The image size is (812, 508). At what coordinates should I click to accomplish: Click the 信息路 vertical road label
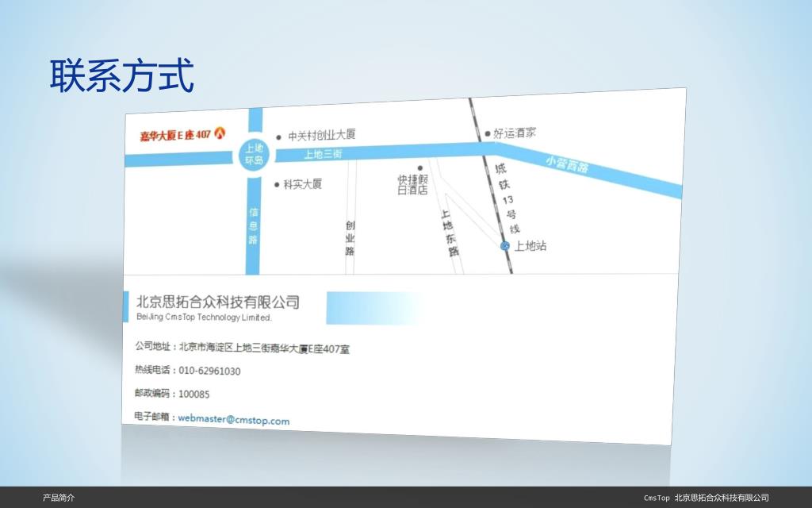[253, 225]
